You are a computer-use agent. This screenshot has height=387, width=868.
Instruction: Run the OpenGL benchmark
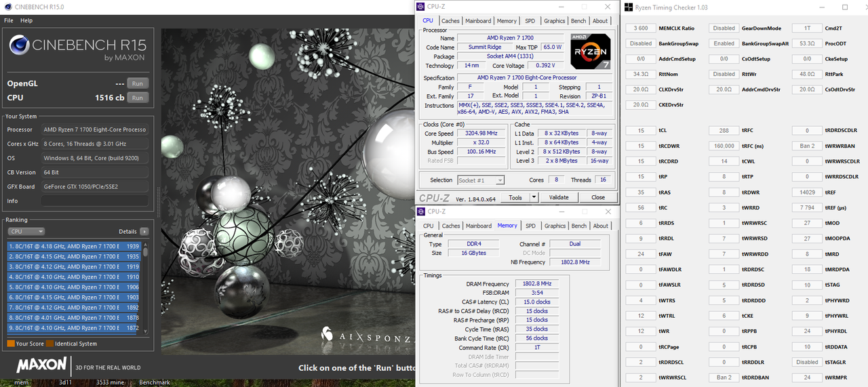click(137, 83)
